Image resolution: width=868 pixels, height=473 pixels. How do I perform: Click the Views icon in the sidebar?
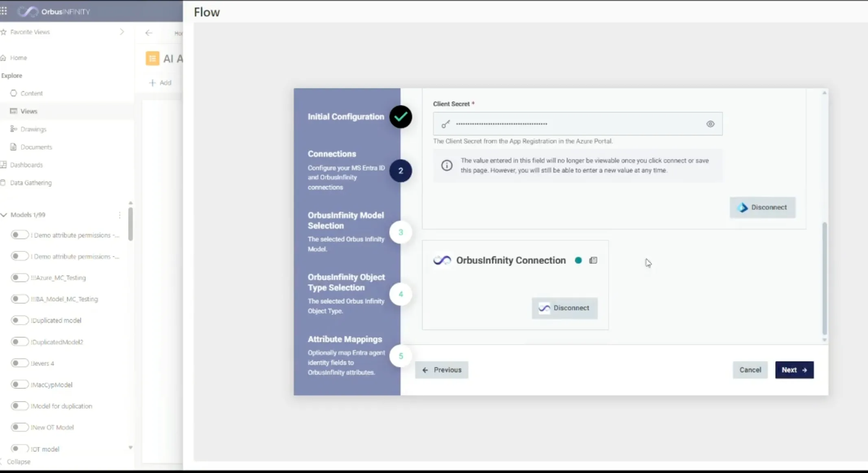click(13, 111)
